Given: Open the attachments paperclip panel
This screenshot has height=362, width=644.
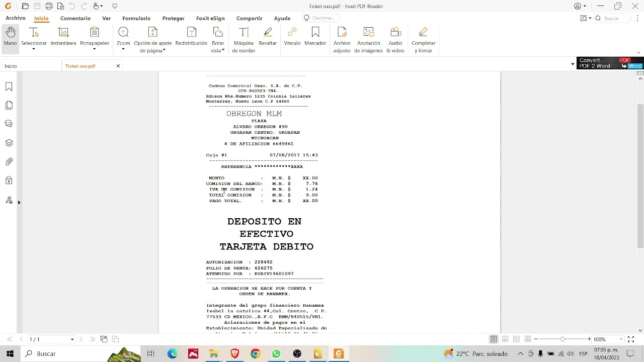Looking at the screenshot, I should [x=9, y=162].
